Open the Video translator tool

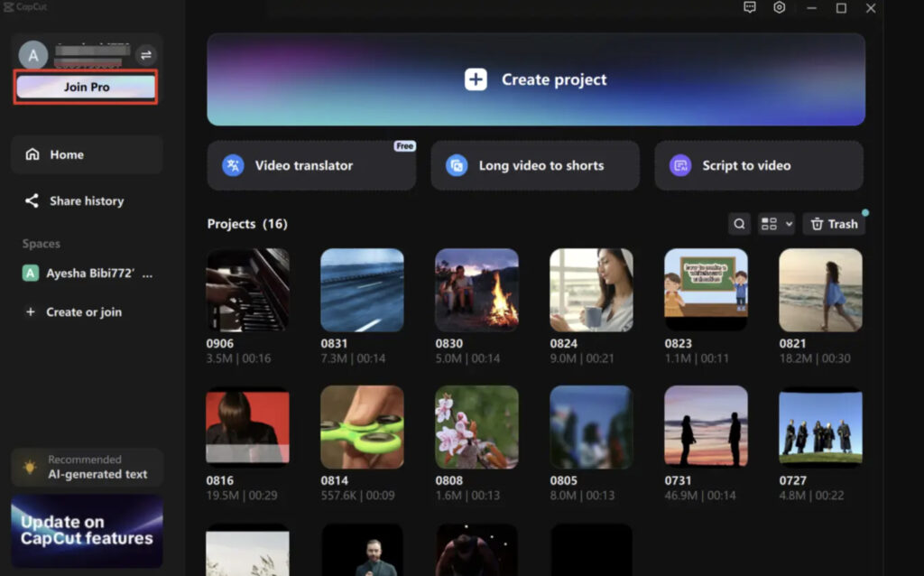pyautogui.click(x=310, y=165)
